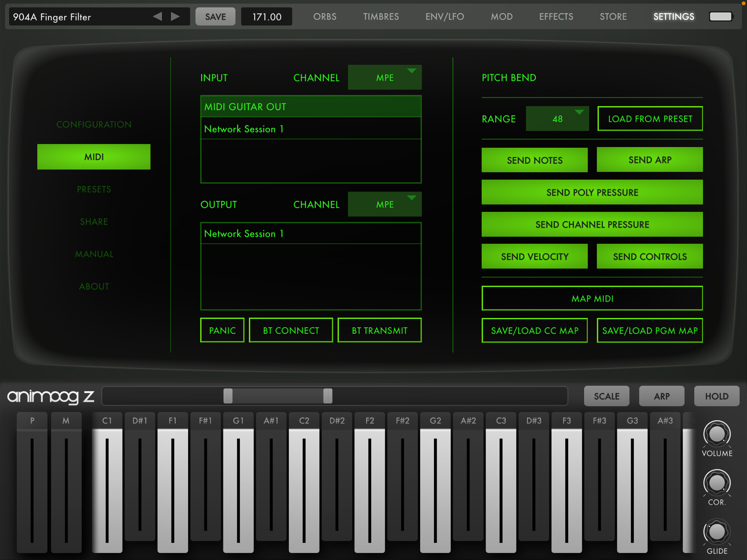Viewport: 747px width, 560px height.
Task: Open the output CHANNEL MPE dropdown
Action: pyautogui.click(x=385, y=204)
